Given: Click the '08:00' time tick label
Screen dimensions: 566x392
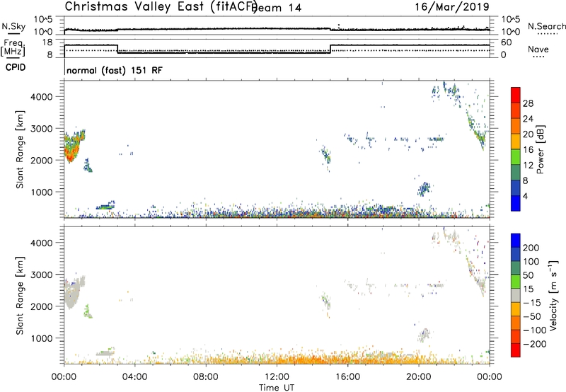Looking at the screenshot, I should (206, 376).
